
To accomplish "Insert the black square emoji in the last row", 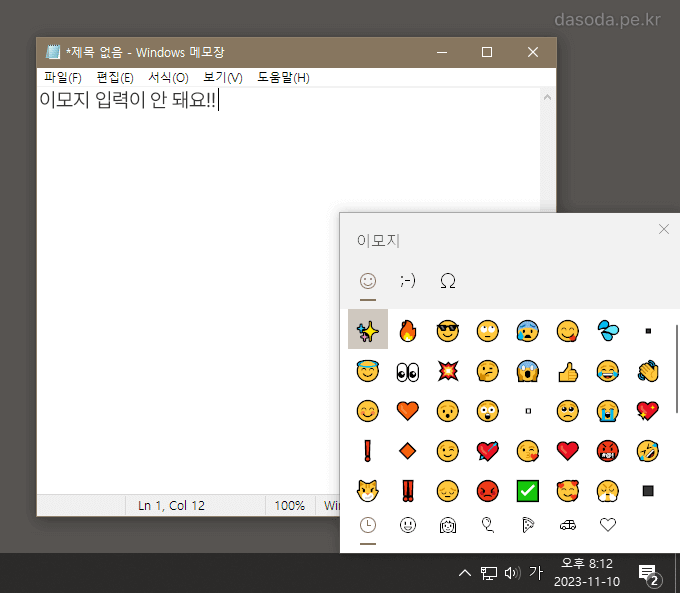I will click(x=648, y=491).
